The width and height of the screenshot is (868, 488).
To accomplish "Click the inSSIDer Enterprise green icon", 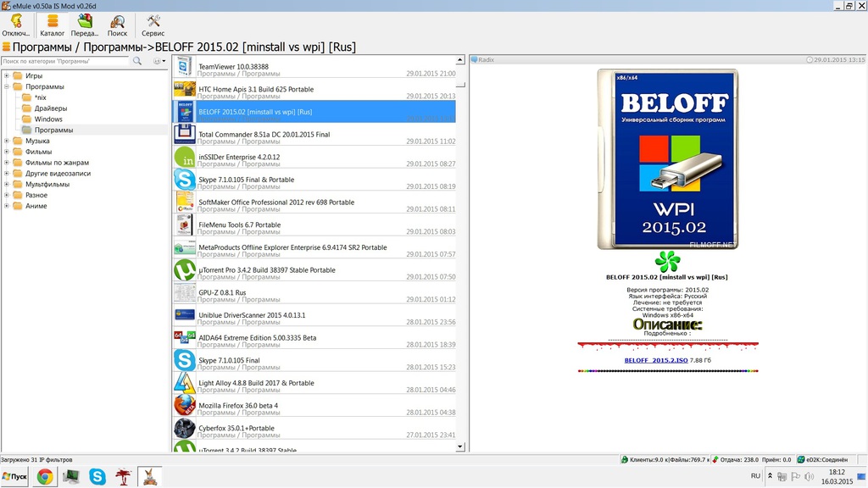I will 184,157.
